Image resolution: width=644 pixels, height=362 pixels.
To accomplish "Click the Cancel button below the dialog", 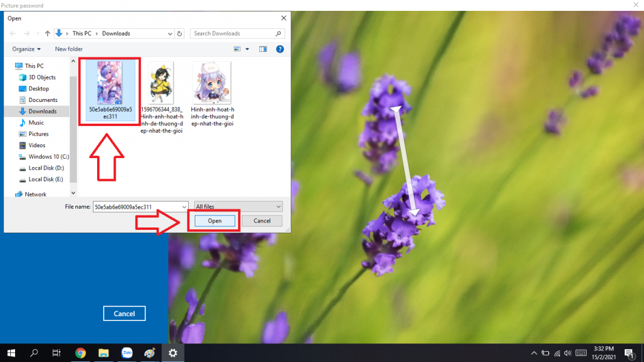I will pos(124,313).
